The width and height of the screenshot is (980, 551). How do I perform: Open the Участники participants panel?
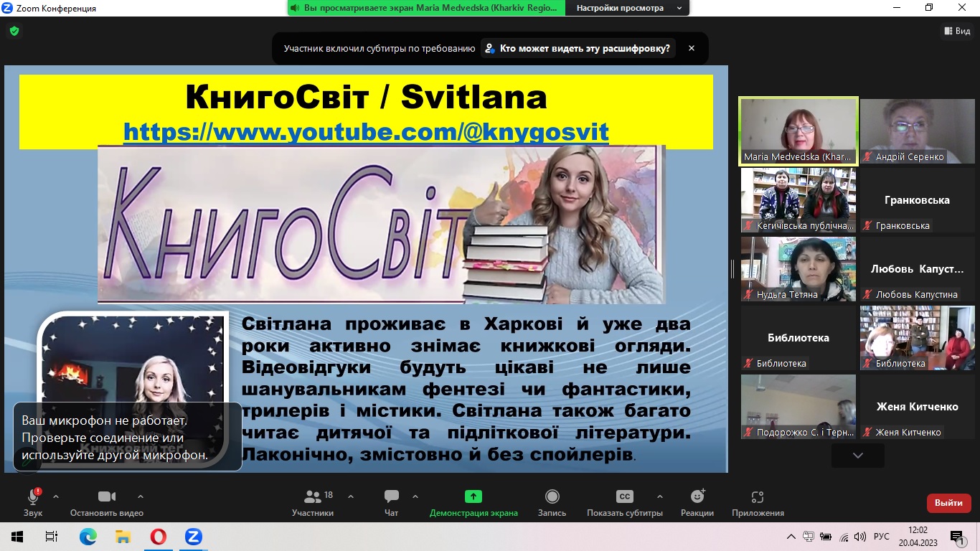[313, 497]
